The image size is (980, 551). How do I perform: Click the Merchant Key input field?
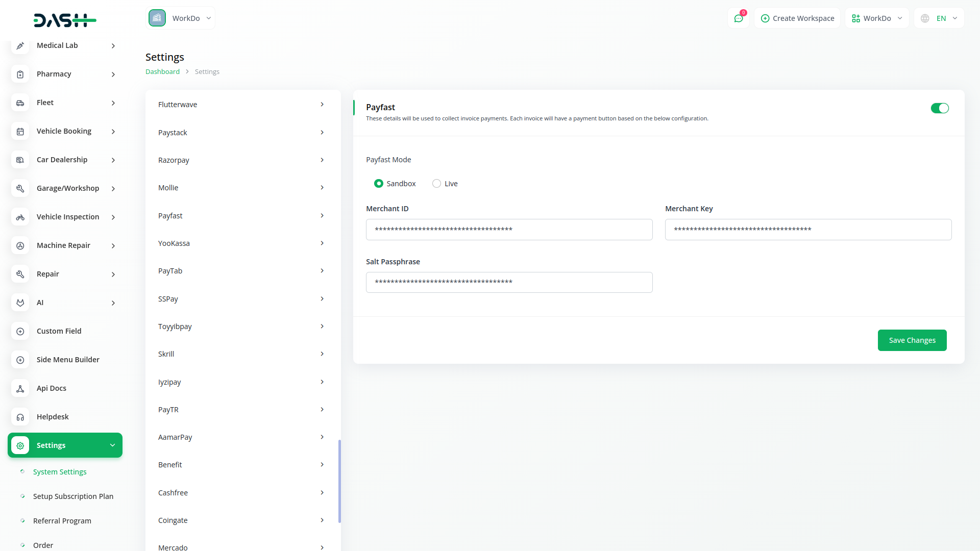click(x=808, y=230)
